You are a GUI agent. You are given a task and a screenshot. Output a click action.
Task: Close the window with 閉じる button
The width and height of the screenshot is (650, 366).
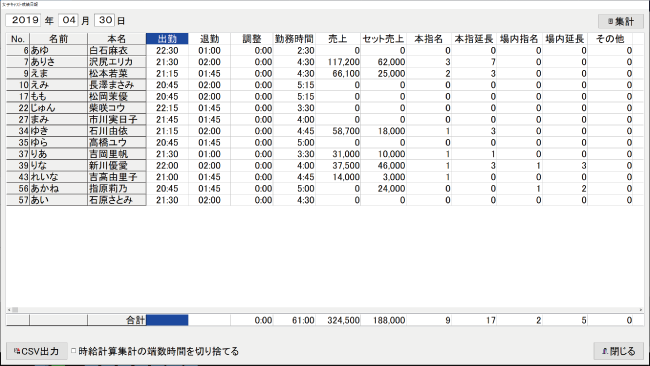pyautogui.click(x=618, y=351)
